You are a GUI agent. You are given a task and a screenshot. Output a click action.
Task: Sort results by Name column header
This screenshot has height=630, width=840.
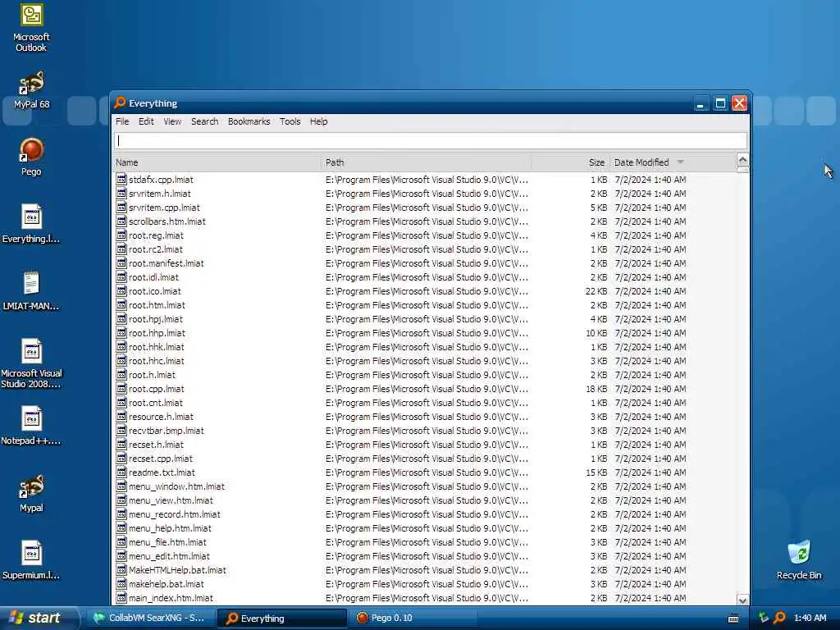[x=217, y=162]
